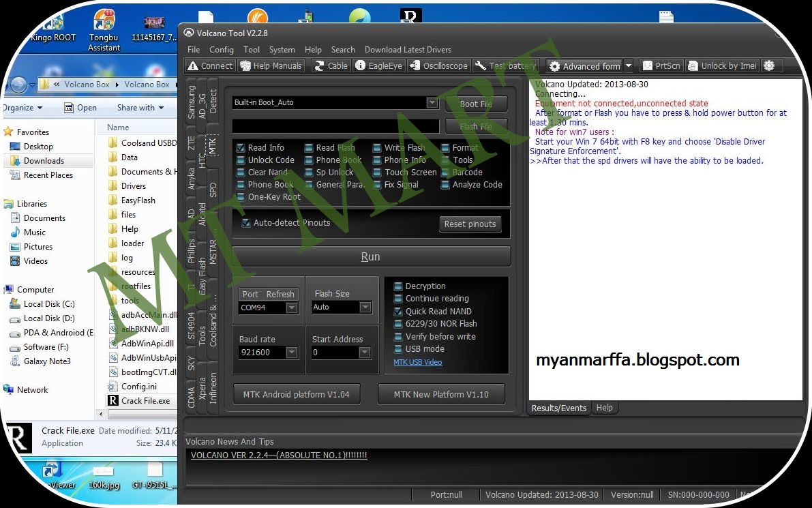Click MTK New Platform V1.10 button

pos(440,394)
